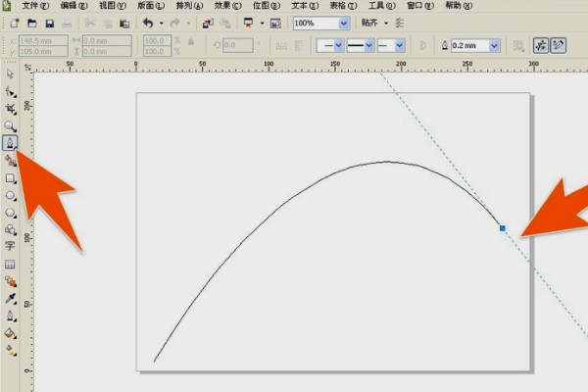Select the Pick tool in toolbox
588x392 pixels.
(11, 73)
